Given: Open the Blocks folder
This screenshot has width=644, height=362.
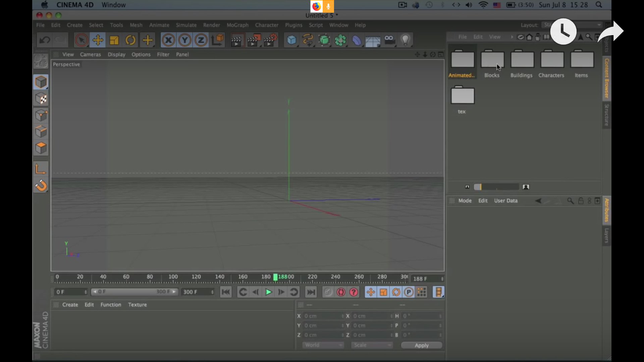Looking at the screenshot, I should [492, 64].
